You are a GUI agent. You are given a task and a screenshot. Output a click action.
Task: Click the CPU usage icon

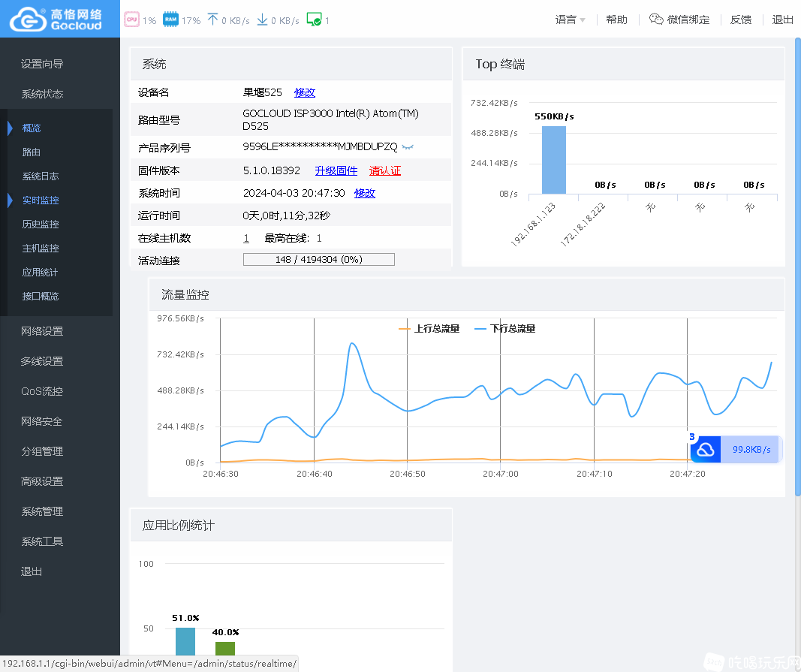click(132, 20)
